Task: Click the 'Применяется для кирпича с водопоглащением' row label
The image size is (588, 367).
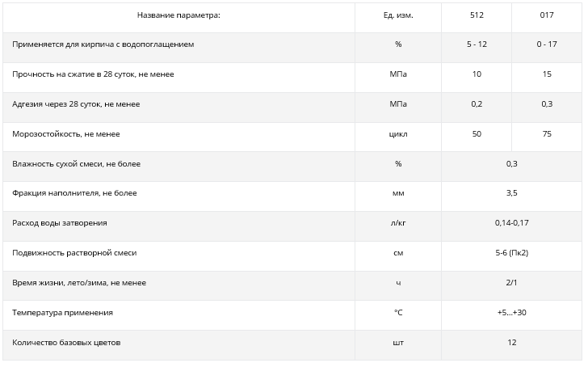Action: (x=103, y=44)
